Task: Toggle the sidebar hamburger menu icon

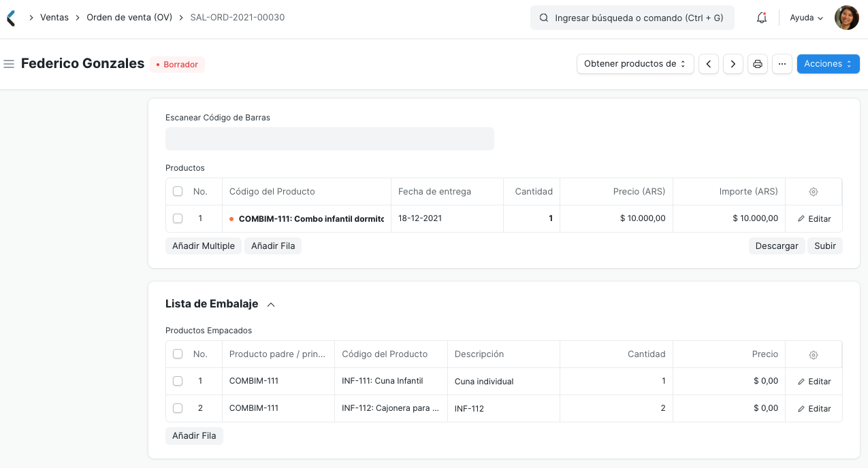Action: [x=9, y=64]
